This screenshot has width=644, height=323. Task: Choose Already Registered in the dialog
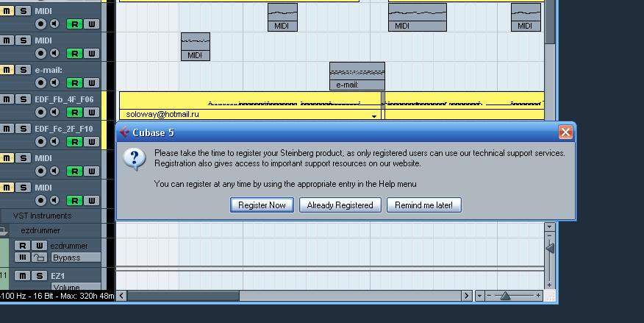(340, 205)
